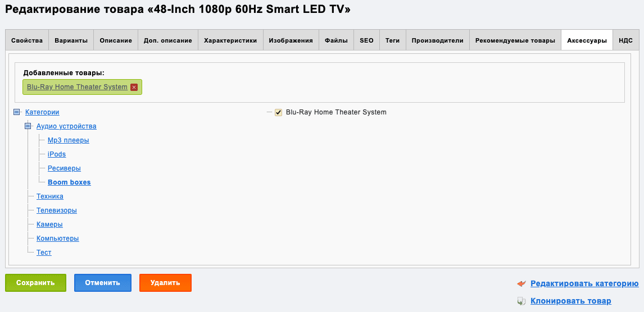Screen dimensions: 644x312
Task: Click the orange Удалить button
Action: pos(165,283)
